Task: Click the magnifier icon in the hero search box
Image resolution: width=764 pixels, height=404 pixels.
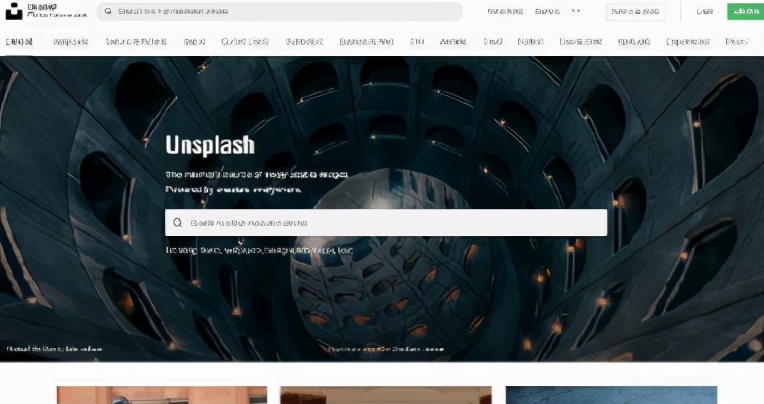Action: [177, 222]
